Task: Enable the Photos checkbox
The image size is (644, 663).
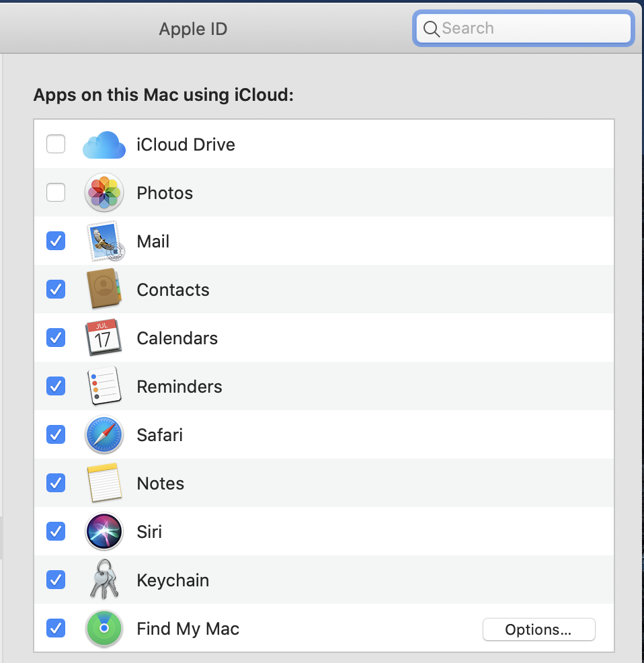Action: pyautogui.click(x=56, y=192)
